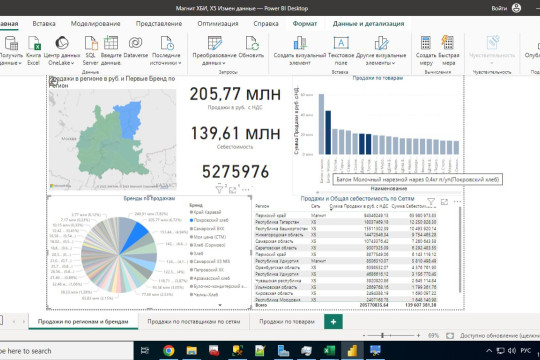Expand the brand legend list down arrow
The image size is (540, 360).
click(220, 305)
